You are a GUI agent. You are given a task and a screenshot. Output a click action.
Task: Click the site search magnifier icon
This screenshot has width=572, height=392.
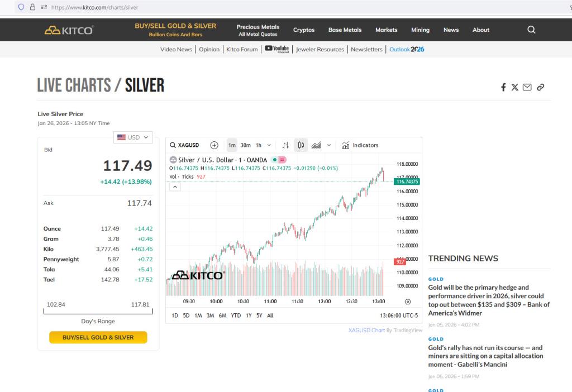[531, 30]
